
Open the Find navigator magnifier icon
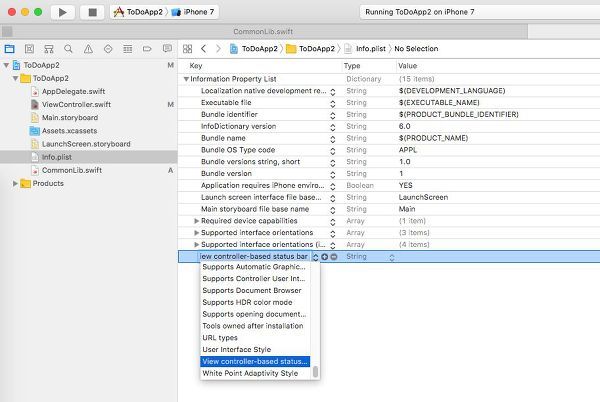[x=68, y=49]
